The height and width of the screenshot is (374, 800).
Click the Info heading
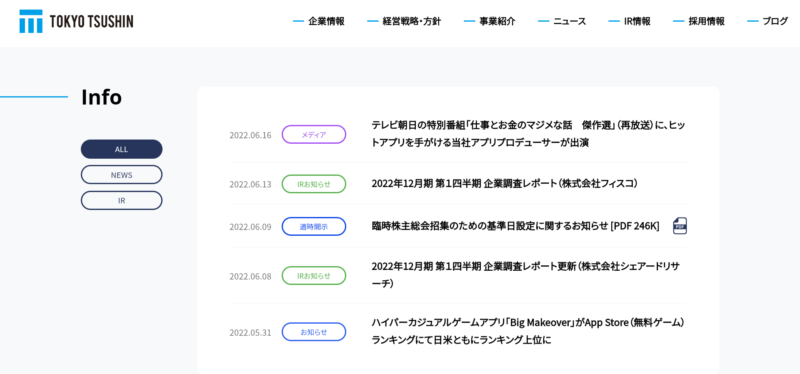[x=102, y=97]
